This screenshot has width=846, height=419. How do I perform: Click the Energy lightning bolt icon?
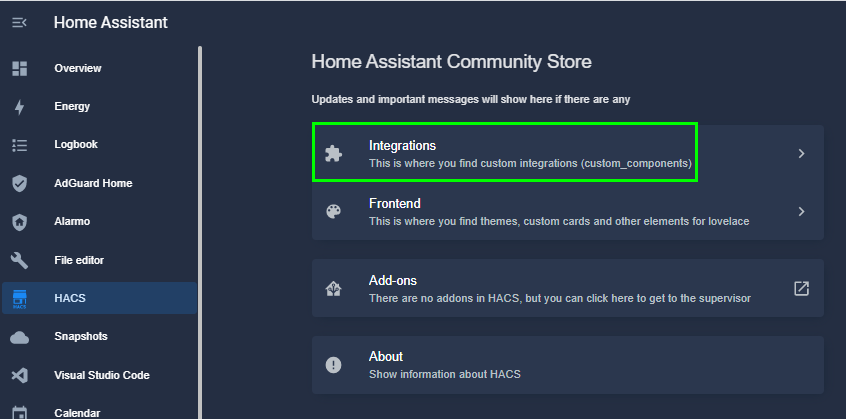click(x=19, y=107)
